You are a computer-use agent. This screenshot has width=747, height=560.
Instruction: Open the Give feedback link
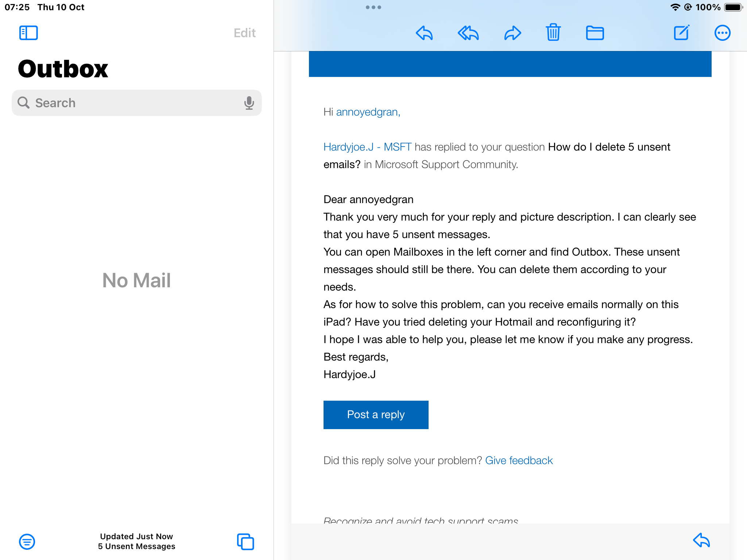[x=519, y=460]
